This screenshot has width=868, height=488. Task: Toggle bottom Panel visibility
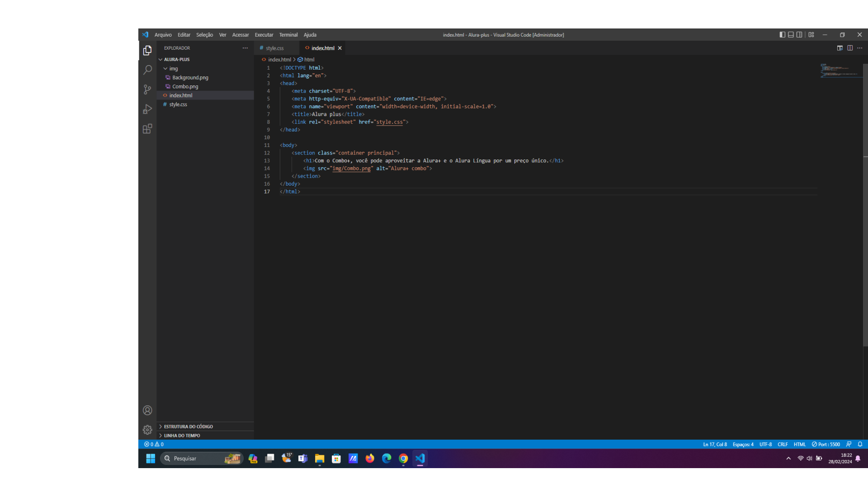pyautogui.click(x=791, y=35)
